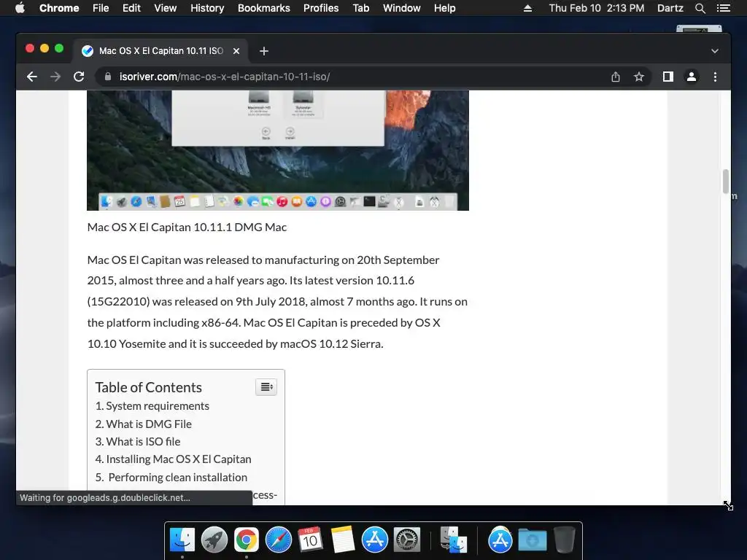Open Calendar from the Dock
The width and height of the screenshot is (747, 560).
pos(310,540)
